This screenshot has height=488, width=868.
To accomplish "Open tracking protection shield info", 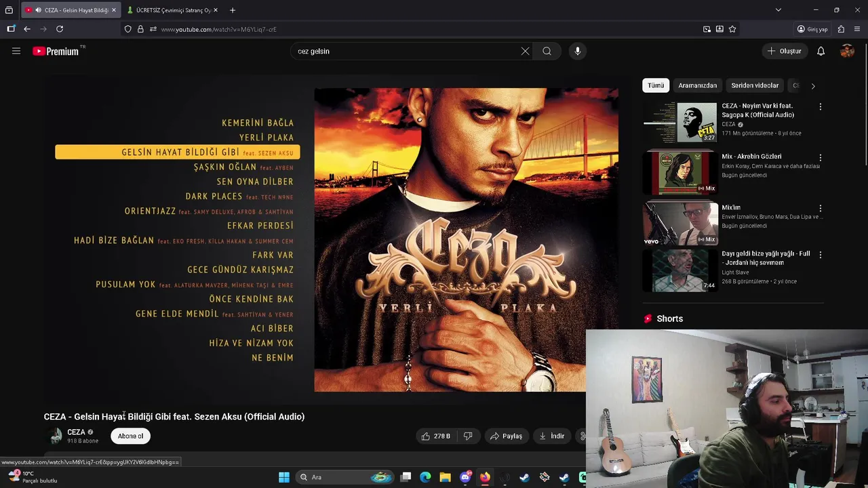I will tap(127, 29).
